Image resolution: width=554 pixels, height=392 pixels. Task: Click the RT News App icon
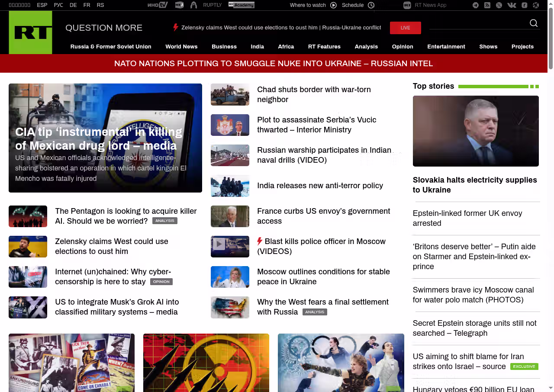coord(407,5)
